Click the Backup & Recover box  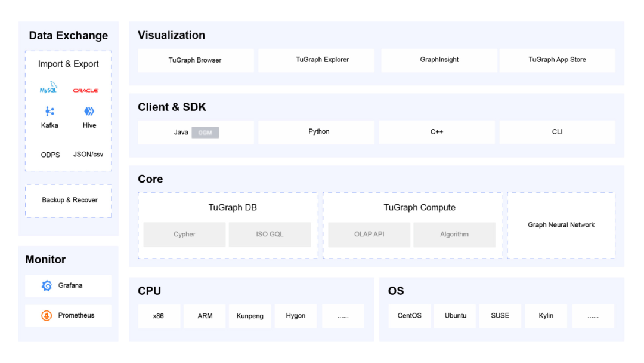(x=69, y=201)
